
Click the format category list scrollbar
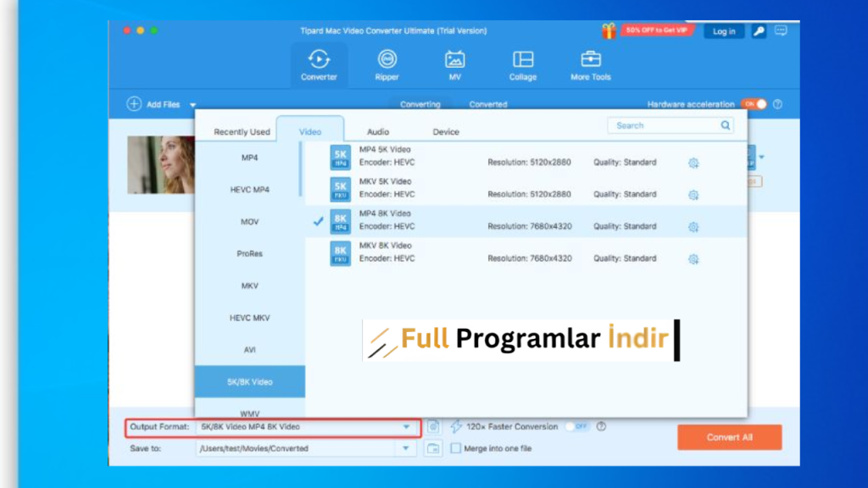[301, 169]
